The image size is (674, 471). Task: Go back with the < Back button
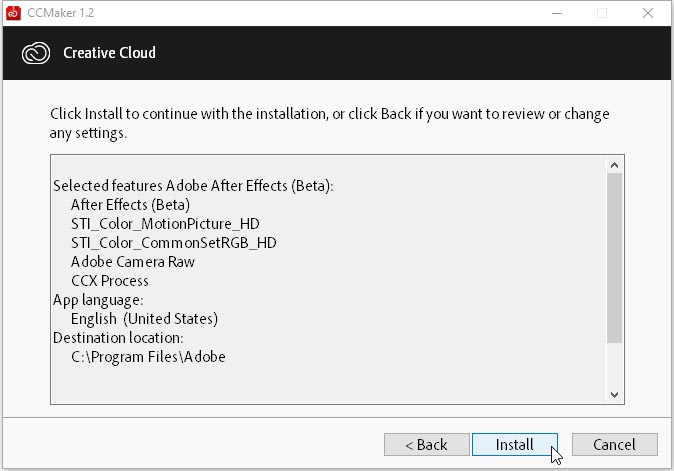[x=426, y=444]
